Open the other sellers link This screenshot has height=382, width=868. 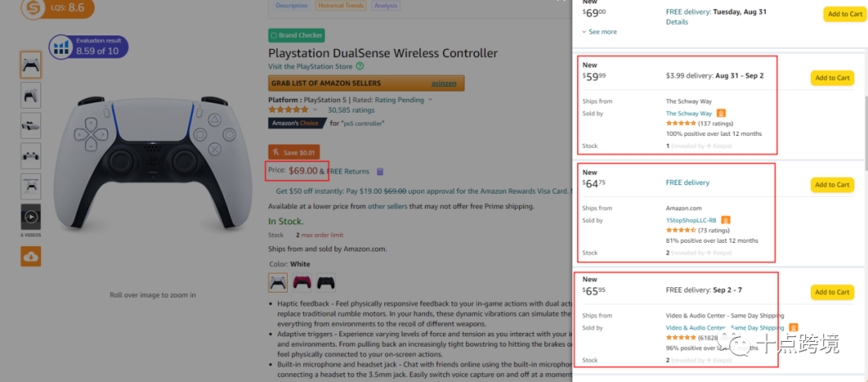pos(387,207)
